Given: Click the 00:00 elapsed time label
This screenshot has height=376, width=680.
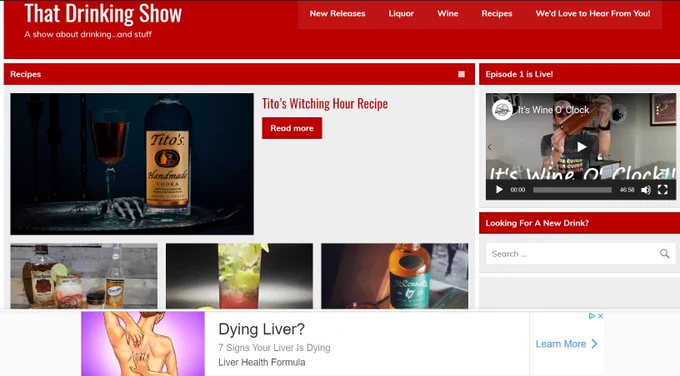Looking at the screenshot, I should (x=517, y=190).
